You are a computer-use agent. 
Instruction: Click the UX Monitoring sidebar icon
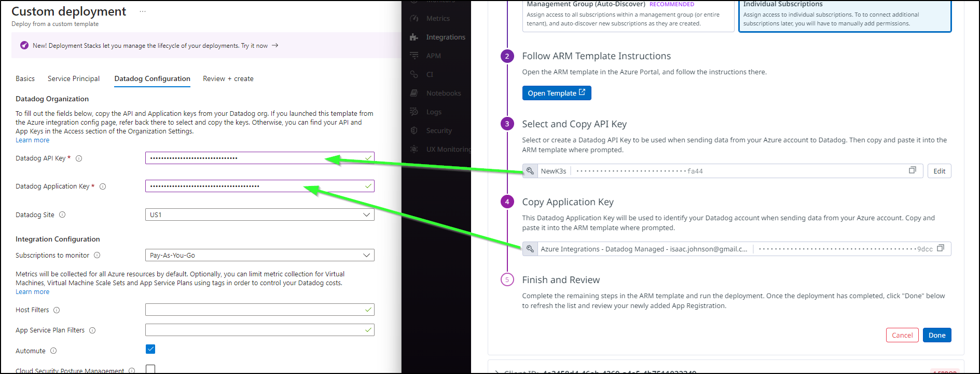coord(414,149)
